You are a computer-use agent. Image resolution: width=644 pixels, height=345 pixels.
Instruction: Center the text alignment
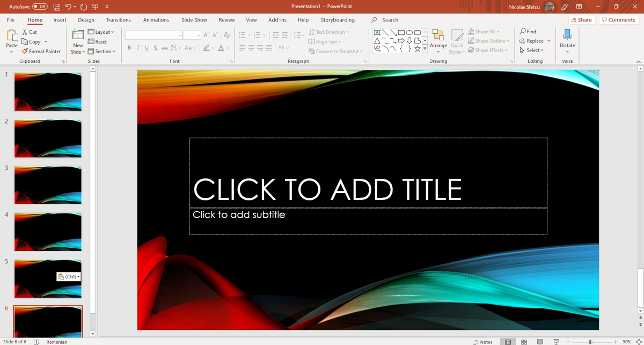pyautogui.click(x=251, y=48)
